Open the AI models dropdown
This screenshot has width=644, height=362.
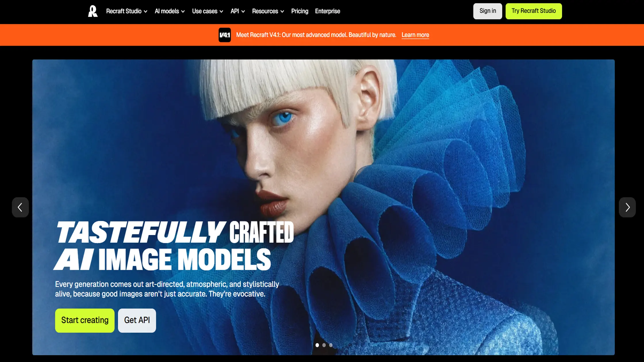pos(170,11)
